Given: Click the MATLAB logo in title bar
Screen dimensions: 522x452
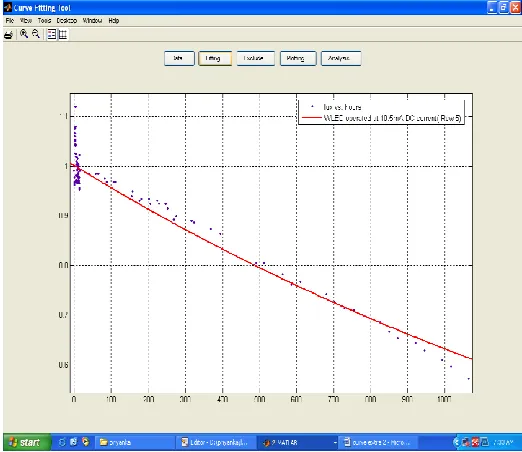Looking at the screenshot, I should pyautogui.click(x=8, y=7).
